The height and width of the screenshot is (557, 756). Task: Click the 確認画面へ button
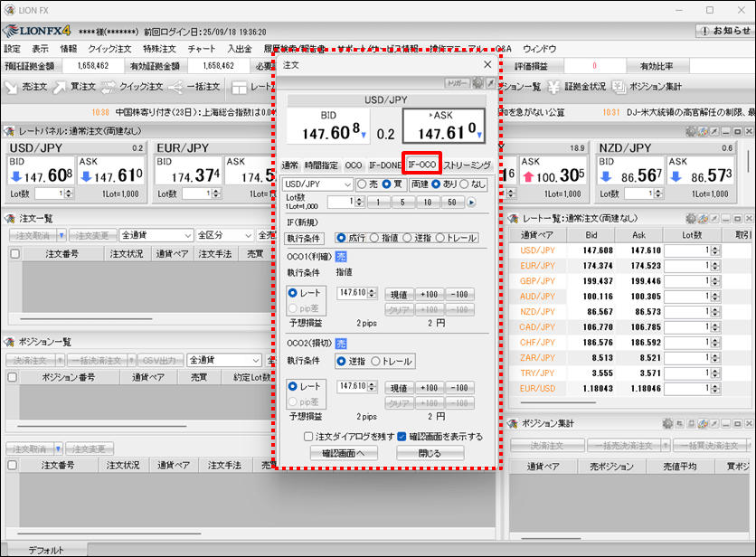point(343,453)
